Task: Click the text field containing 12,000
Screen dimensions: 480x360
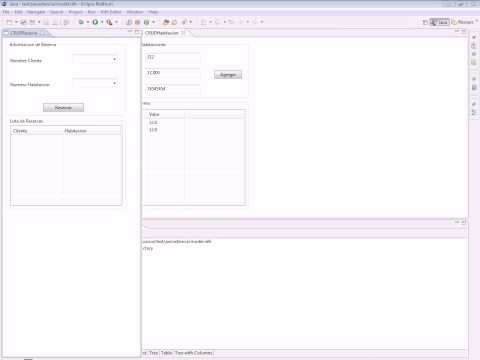Action: point(173,73)
